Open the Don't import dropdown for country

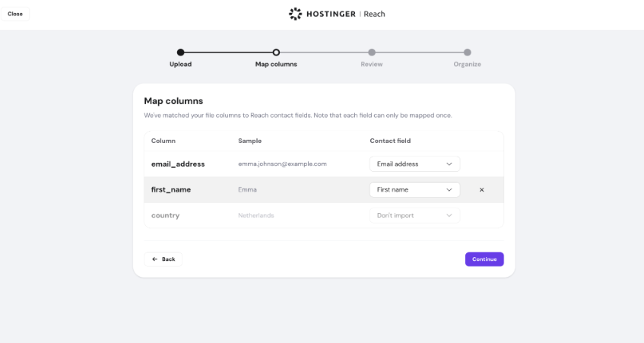coord(415,215)
